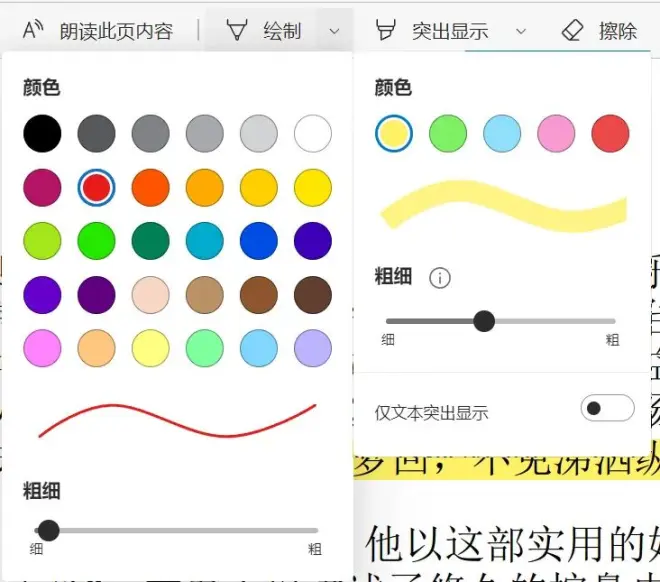Click the 仅文本突出显示 label text
The image size is (660, 582).
[x=431, y=413]
